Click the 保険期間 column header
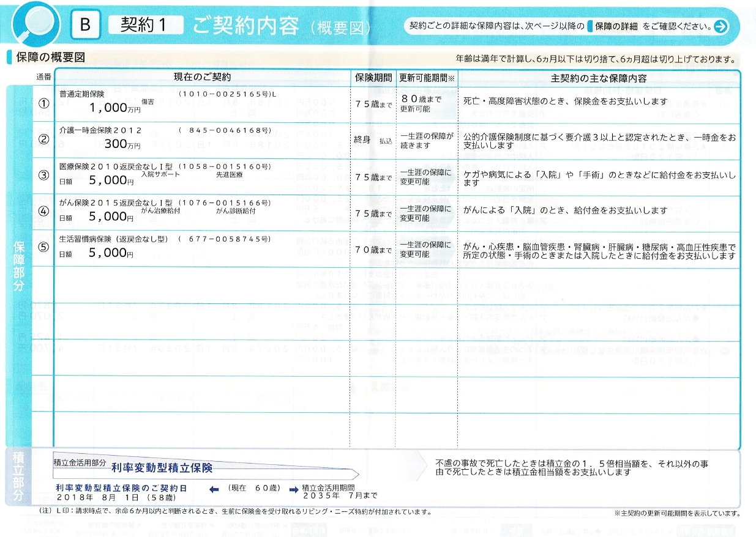756x537 pixels. click(373, 78)
